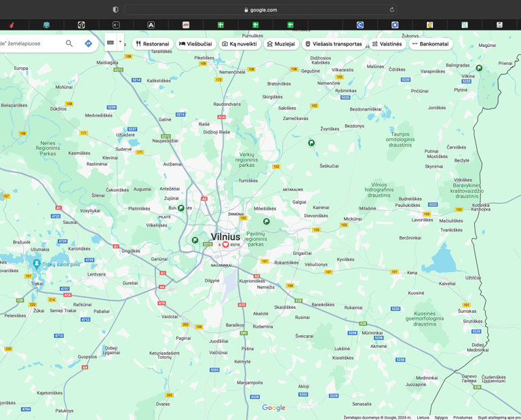
Task: Click the green flag marker near Mileišiškės
Action: [x=266, y=221]
